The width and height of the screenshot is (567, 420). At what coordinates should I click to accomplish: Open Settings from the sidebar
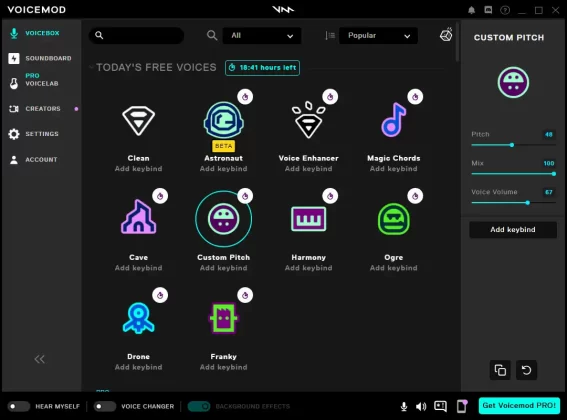(x=42, y=134)
